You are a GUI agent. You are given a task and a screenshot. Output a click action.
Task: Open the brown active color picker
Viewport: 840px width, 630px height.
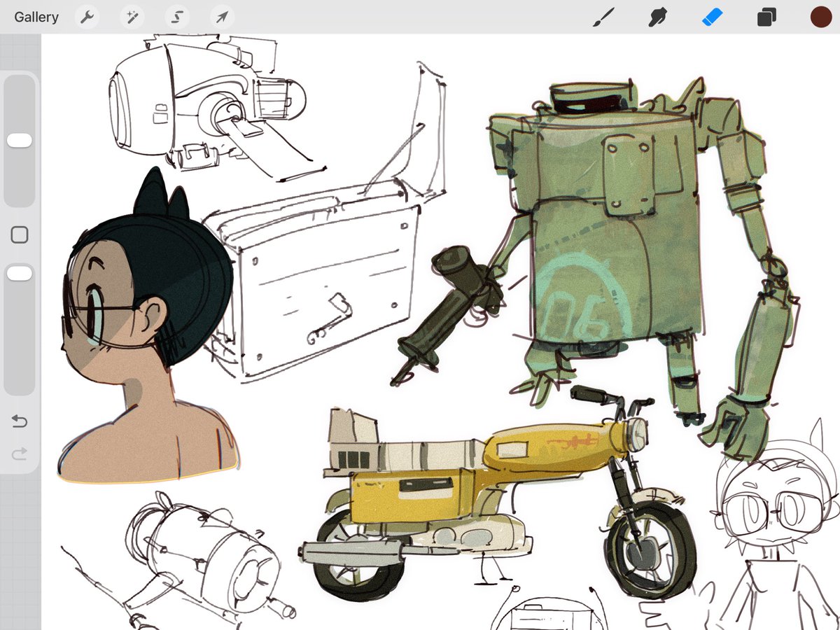(820, 17)
